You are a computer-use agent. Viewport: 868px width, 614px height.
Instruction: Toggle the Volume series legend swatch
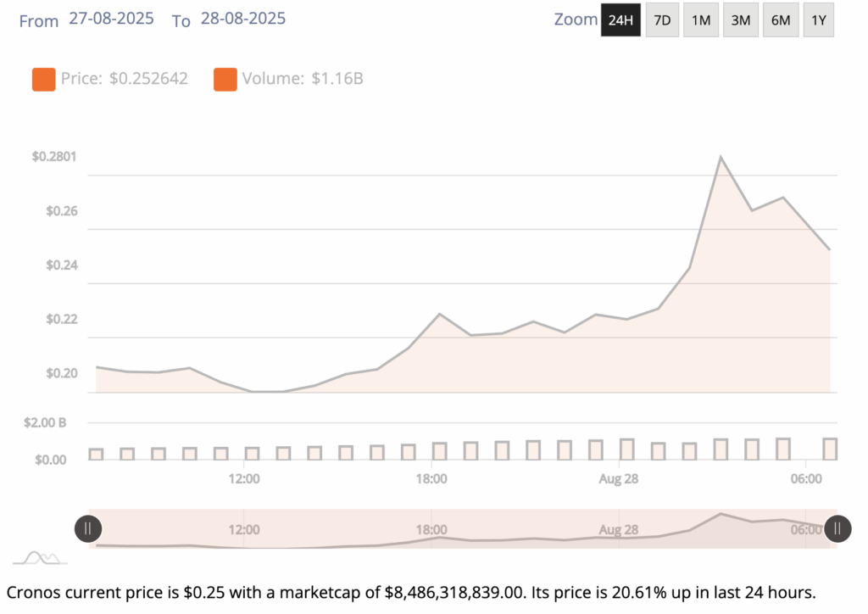point(225,80)
